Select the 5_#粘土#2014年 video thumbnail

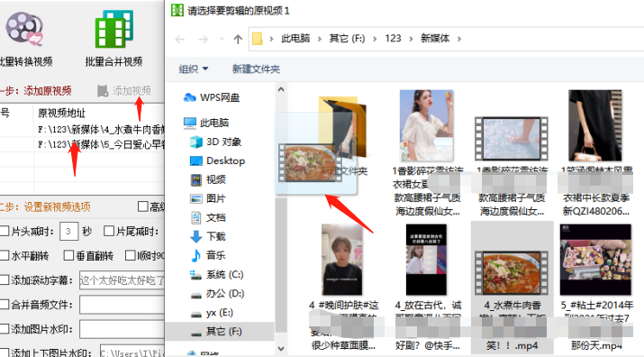[595, 260]
